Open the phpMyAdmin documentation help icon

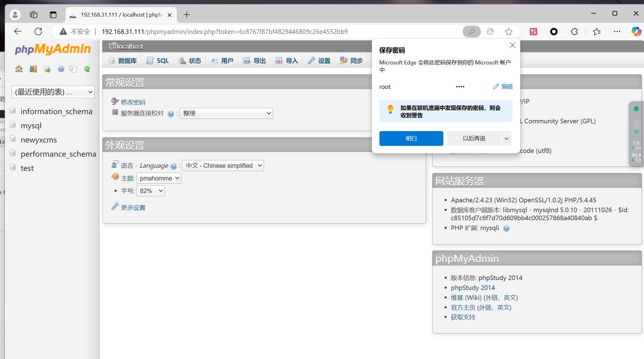pyautogui.click(x=61, y=69)
